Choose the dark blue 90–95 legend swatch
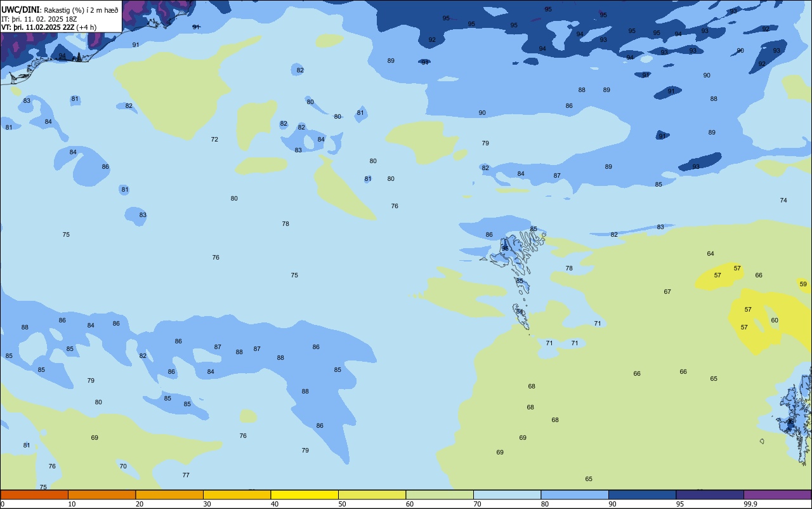Viewport: 812px width, 509px height. [x=642, y=494]
